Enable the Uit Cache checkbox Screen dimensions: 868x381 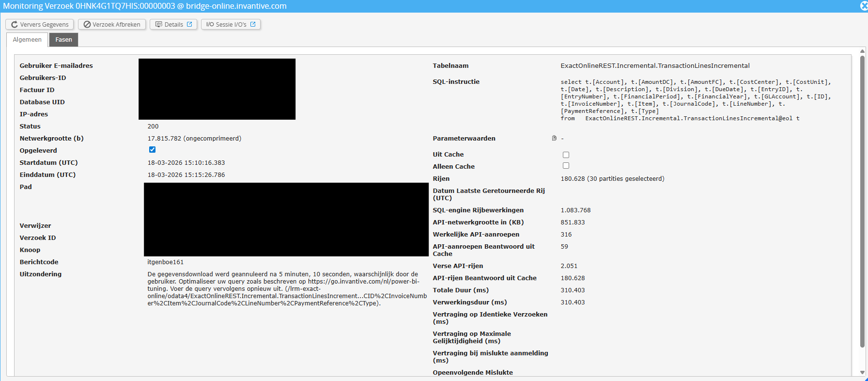(566, 155)
